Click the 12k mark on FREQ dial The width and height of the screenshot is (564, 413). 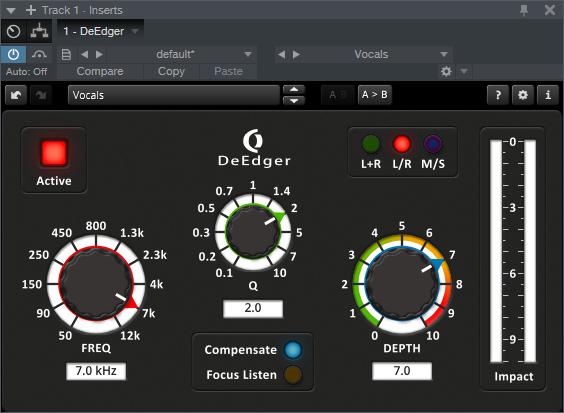130,336
